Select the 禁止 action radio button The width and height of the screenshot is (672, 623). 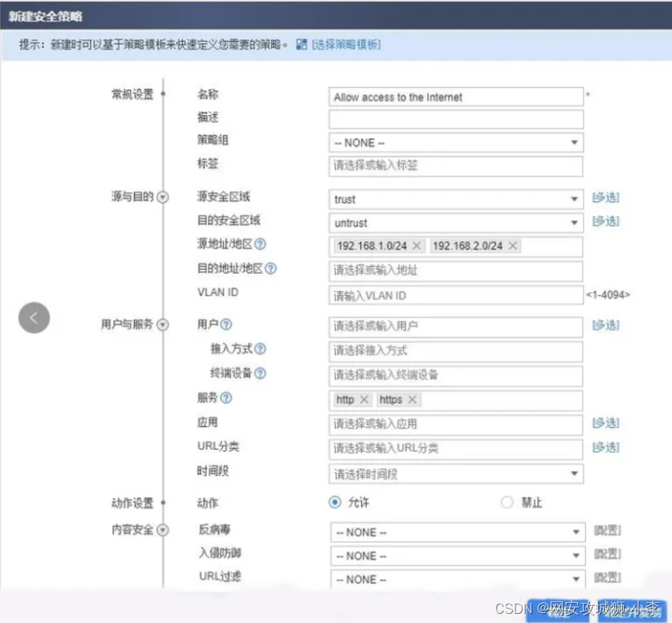click(506, 503)
